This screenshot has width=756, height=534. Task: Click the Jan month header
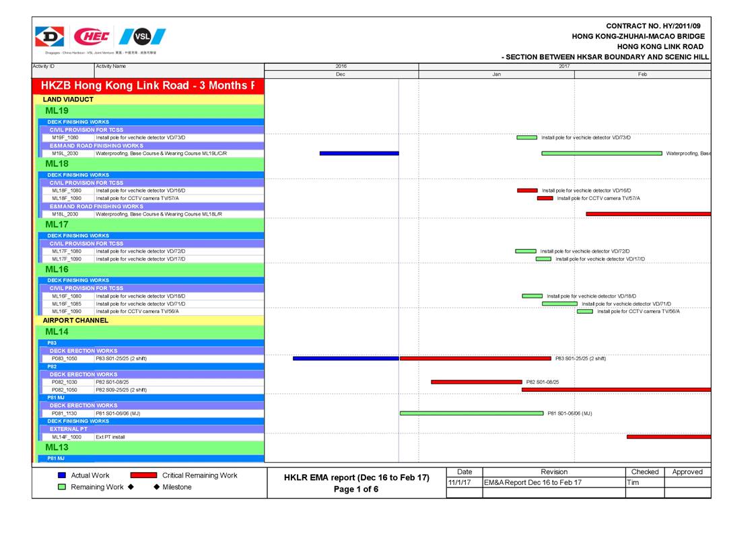[497, 74]
